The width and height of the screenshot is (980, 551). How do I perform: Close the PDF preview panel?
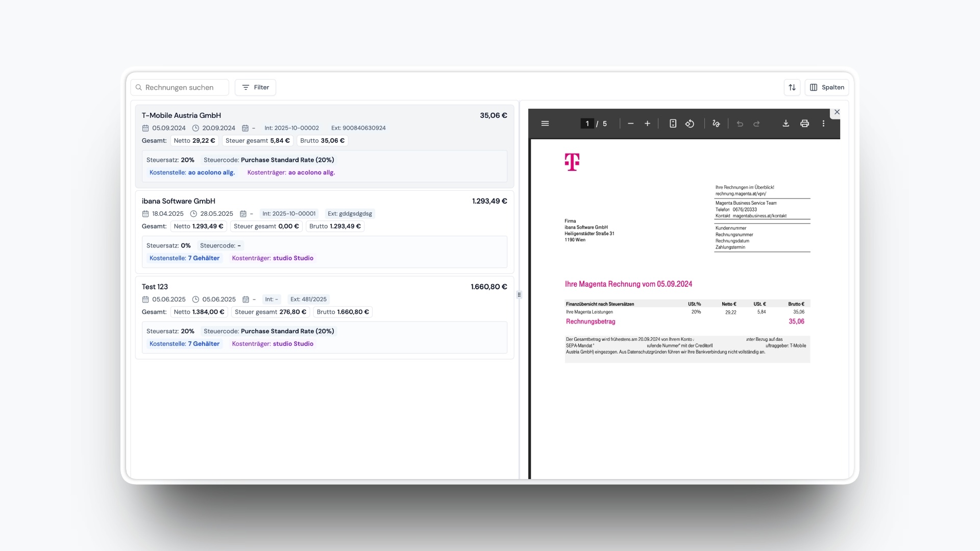point(837,112)
